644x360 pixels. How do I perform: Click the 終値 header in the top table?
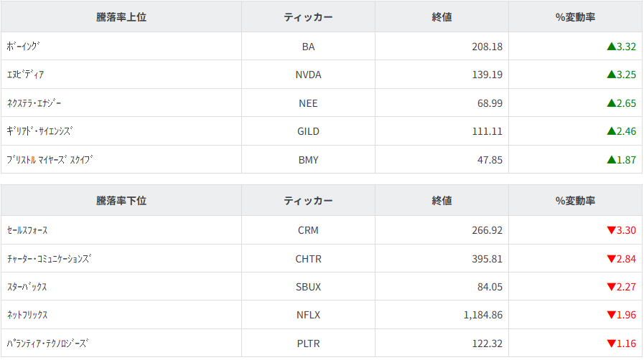442,17
